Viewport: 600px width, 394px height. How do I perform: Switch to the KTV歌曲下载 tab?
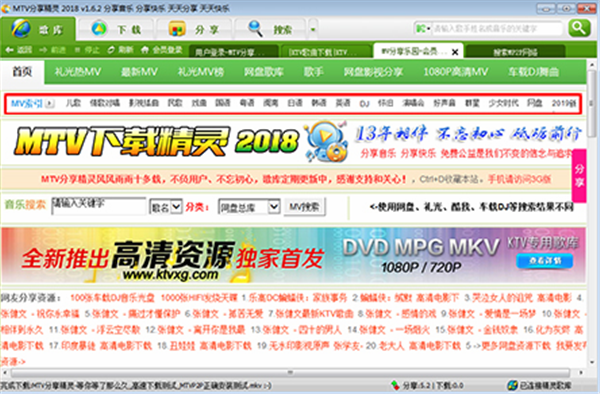326,52
